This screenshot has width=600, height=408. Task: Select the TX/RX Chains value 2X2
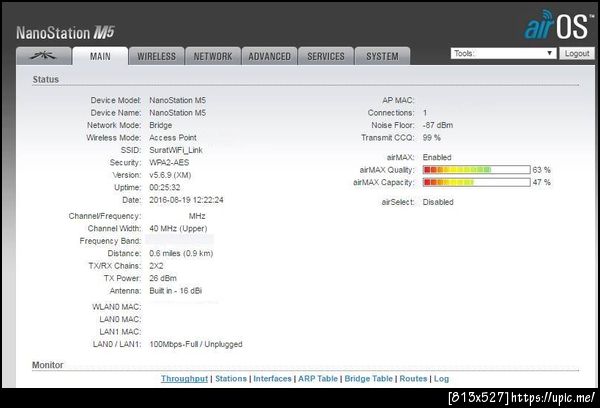coord(156,266)
